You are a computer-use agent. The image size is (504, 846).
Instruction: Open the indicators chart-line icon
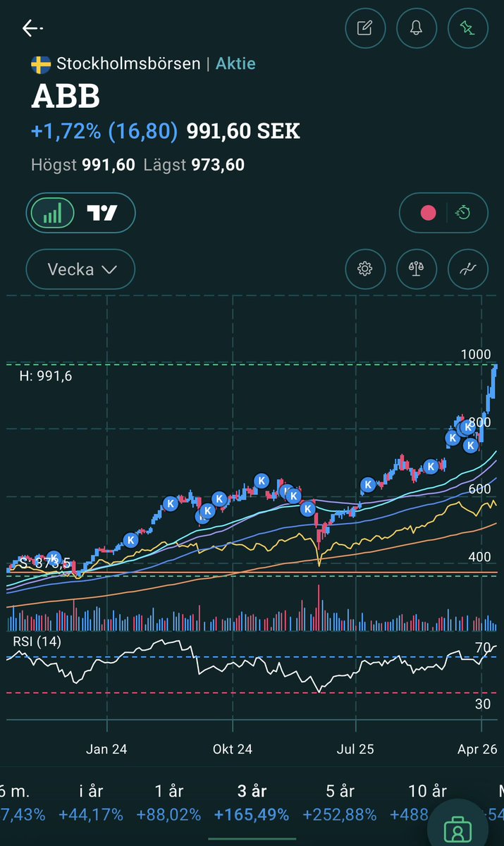467,269
